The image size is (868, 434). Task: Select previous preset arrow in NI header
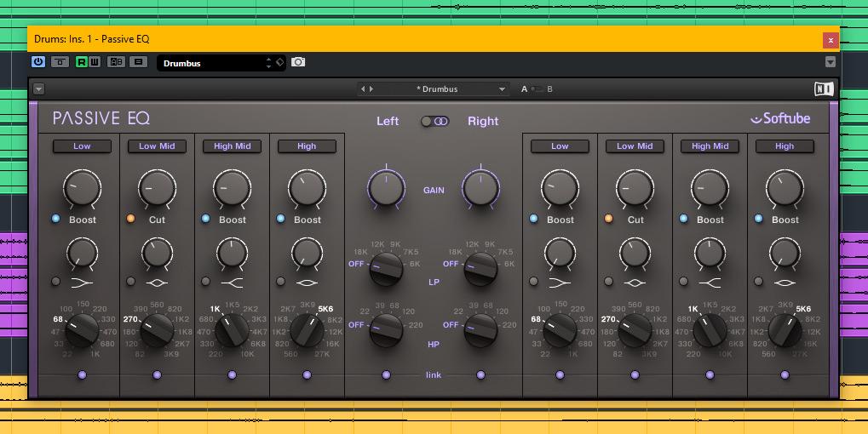tap(363, 89)
